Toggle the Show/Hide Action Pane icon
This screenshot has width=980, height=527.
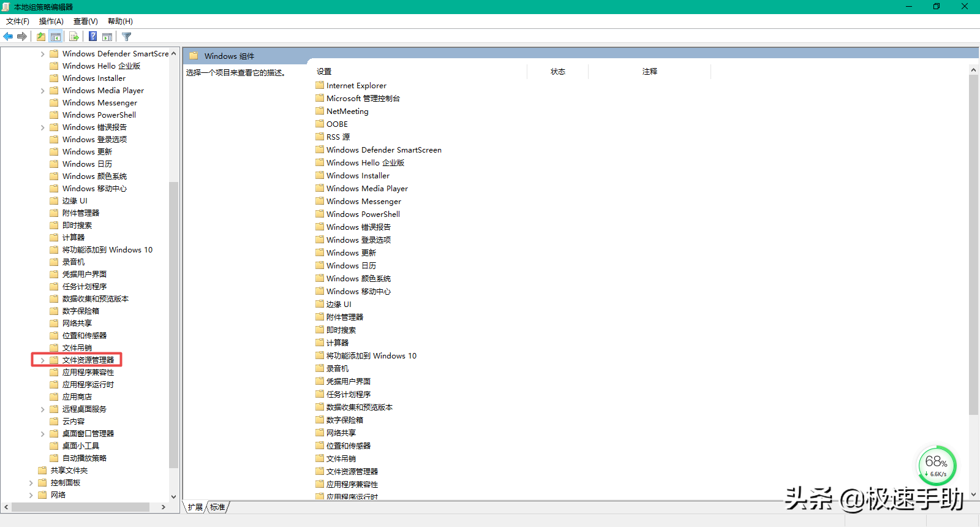(x=107, y=37)
